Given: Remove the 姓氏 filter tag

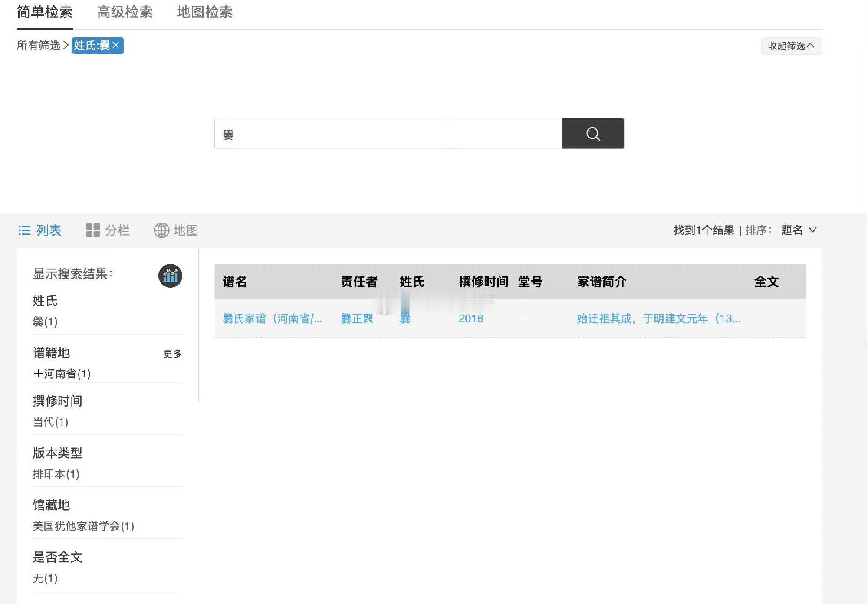Looking at the screenshot, I should pos(116,45).
